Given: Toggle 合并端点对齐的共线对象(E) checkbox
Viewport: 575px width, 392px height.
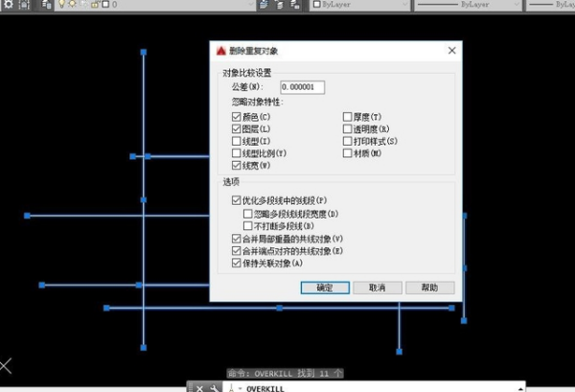Looking at the screenshot, I should [236, 251].
